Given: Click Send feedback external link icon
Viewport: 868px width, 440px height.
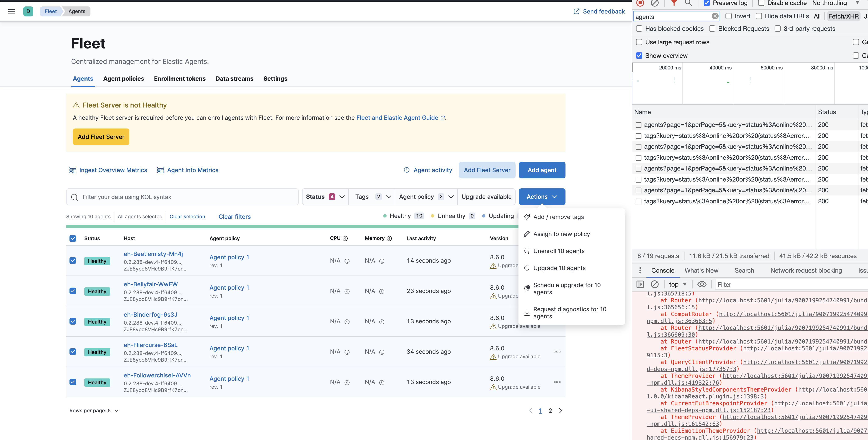Looking at the screenshot, I should [x=577, y=11].
